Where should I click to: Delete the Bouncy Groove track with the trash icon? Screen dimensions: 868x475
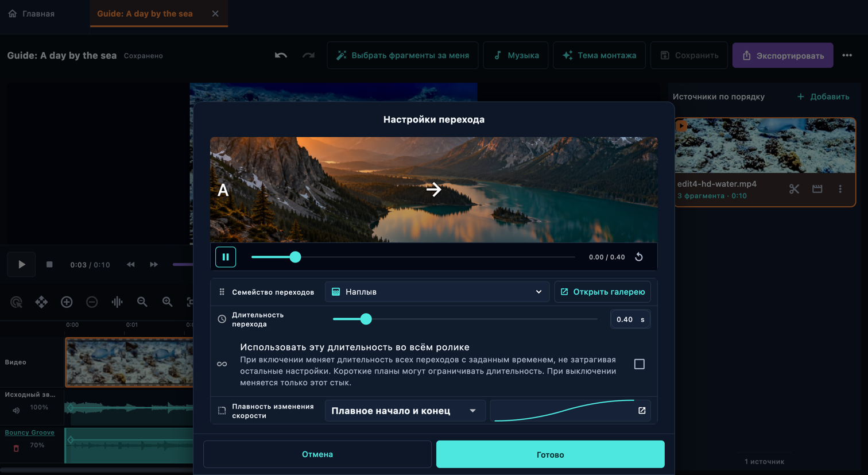point(16,448)
